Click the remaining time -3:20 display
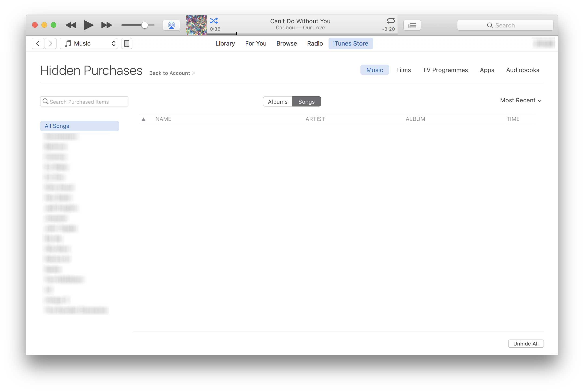The width and height of the screenshot is (584, 392). click(388, 29)
